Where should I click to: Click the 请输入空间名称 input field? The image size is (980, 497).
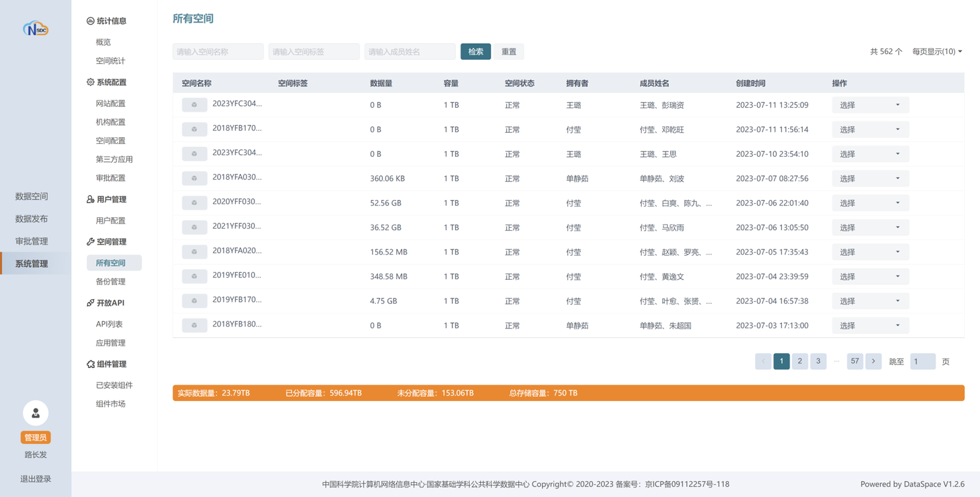pyautogui.click(x=218, y=52)
